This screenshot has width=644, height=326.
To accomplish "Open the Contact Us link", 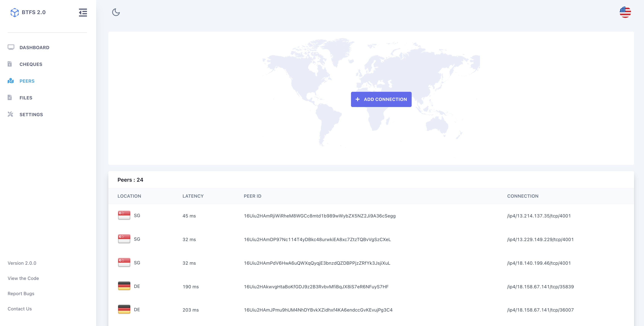I will pyautogui.click(x=19, y=308).
